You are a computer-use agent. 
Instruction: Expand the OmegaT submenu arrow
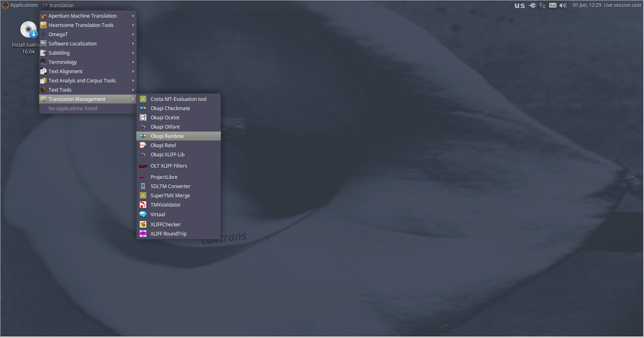pos(133,34)
